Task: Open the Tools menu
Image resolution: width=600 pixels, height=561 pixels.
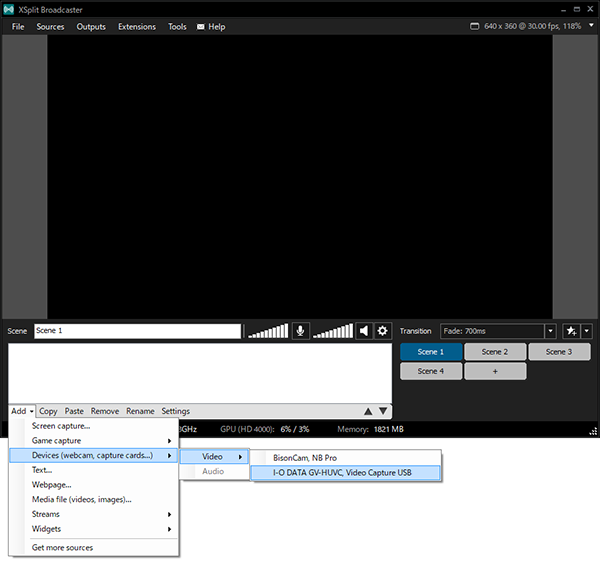Action: point(177,27)
